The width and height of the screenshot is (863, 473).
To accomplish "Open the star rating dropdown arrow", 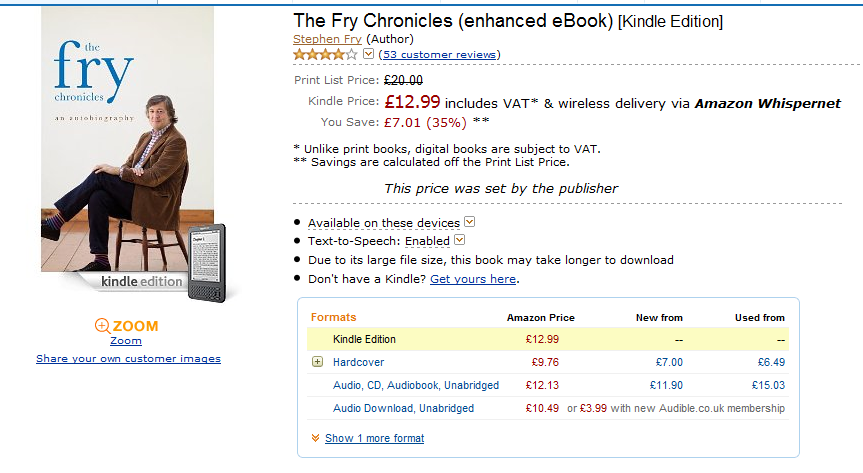I will tap(368, 54).
